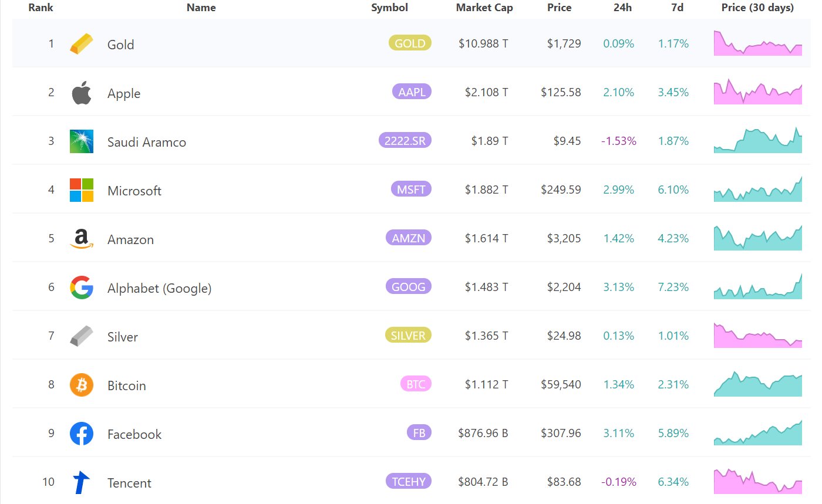Open Alphabet's 30-day price chart
Viewport: 822px width, 504px height.
click(758, 286)
